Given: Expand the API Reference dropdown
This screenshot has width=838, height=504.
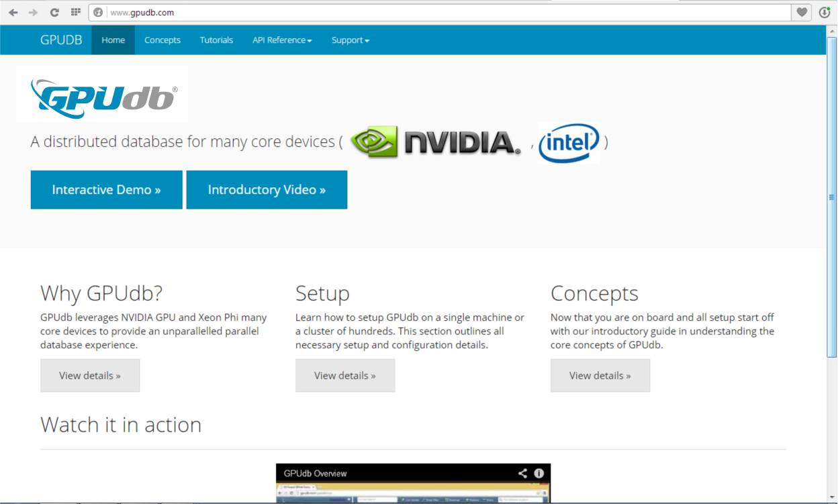Looking at the screenshot, I should (282, 40).
